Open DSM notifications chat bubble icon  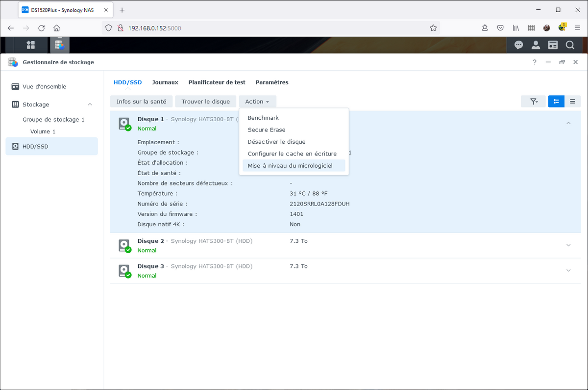[518, 45]
